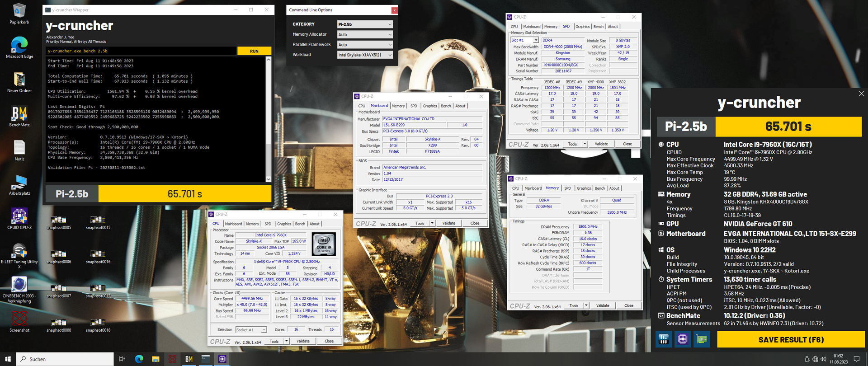Viewport: 868px width, 366px height.
Task: Click the Windows Start button
Action: (8, 359)
